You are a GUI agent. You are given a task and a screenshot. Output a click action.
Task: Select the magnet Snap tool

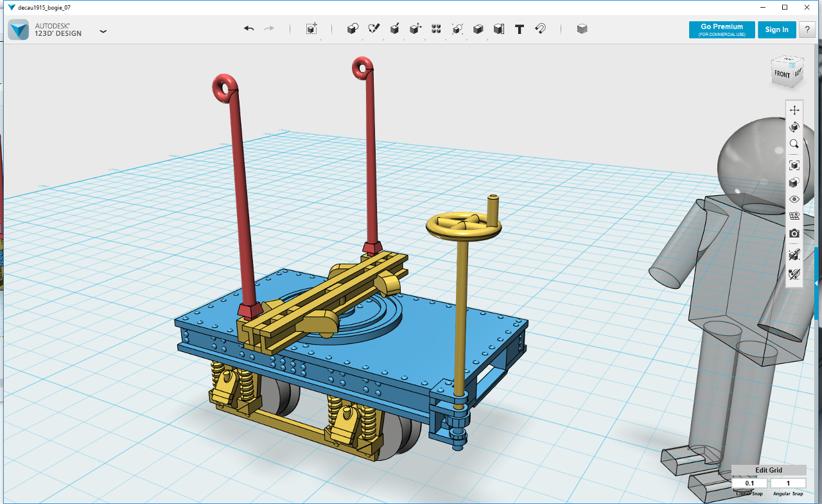click(x=540, y=29)
